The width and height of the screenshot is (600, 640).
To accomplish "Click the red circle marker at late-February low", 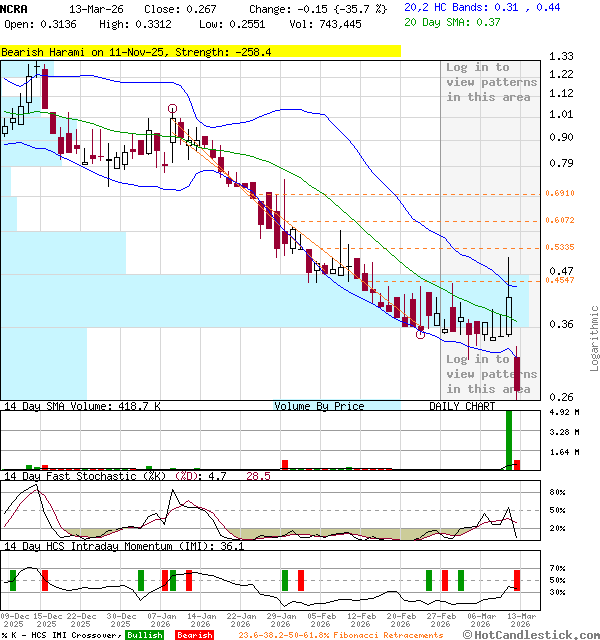I will (x=420, y=333).
